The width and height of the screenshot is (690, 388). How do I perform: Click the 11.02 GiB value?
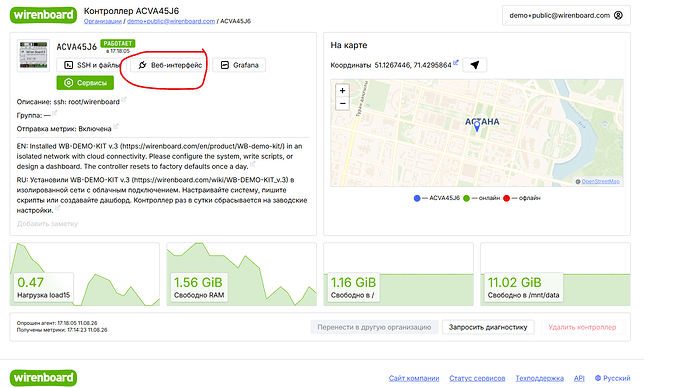514,282
